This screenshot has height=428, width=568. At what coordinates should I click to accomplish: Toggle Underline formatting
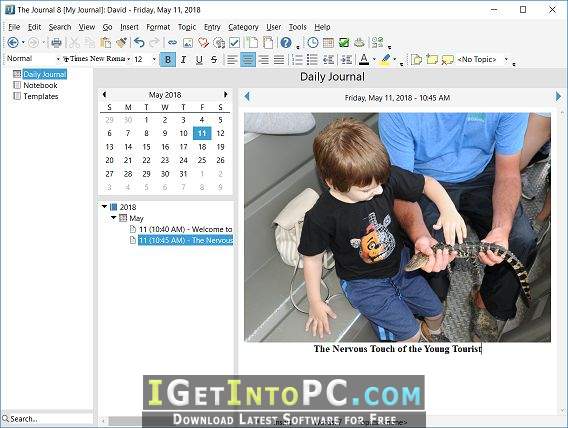[199, 59]
